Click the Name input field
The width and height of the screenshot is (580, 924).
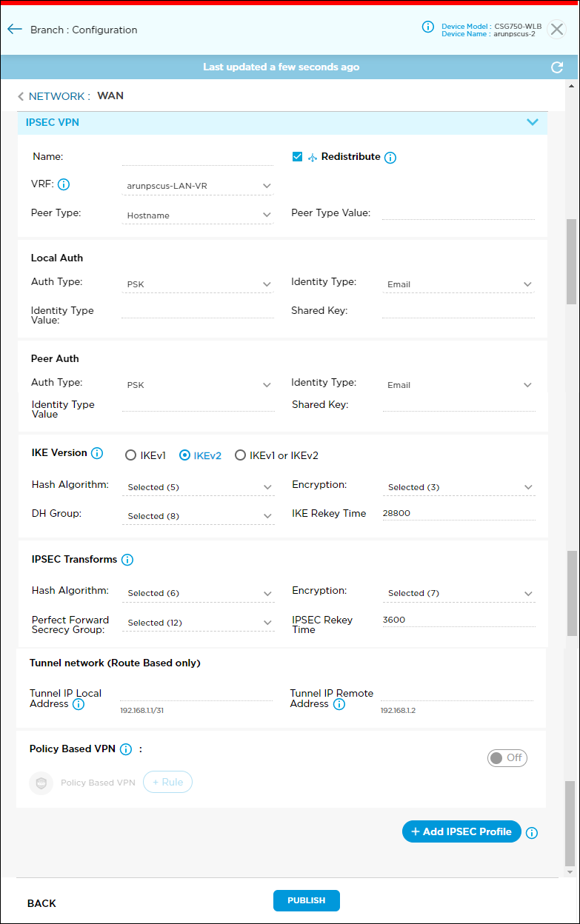[x=197, y=157]
